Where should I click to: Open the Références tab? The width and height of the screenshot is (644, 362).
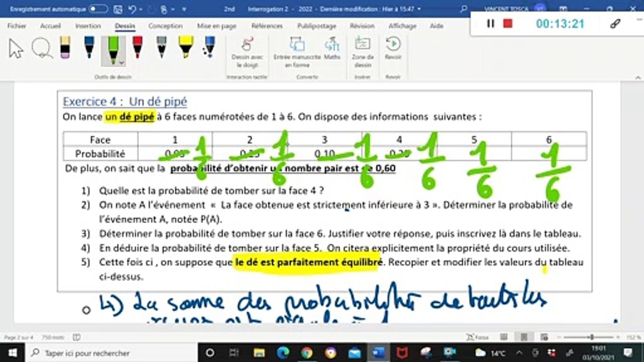click(267, 26)
